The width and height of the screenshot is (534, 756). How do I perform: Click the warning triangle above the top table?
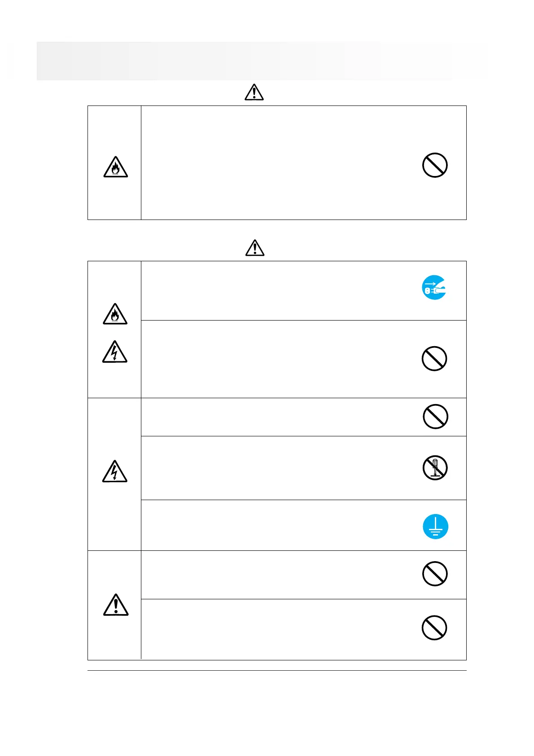pyautogui.click(x=254, y=92)
